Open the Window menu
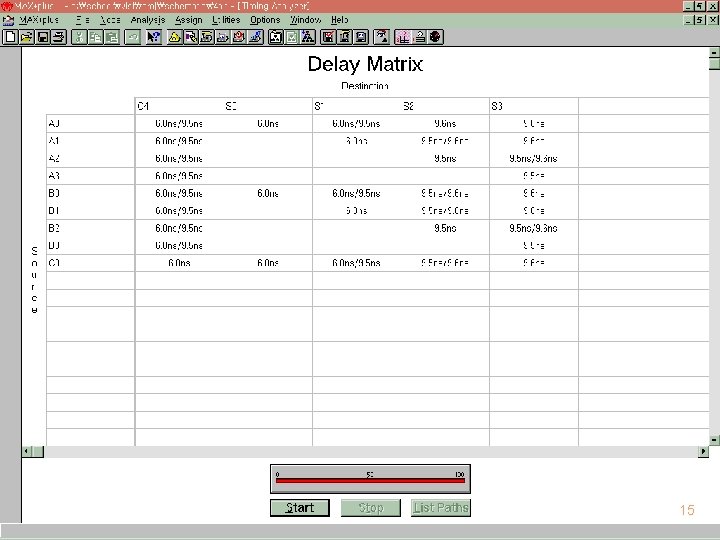This screenshot has width=720, height=540. (305, 20)
